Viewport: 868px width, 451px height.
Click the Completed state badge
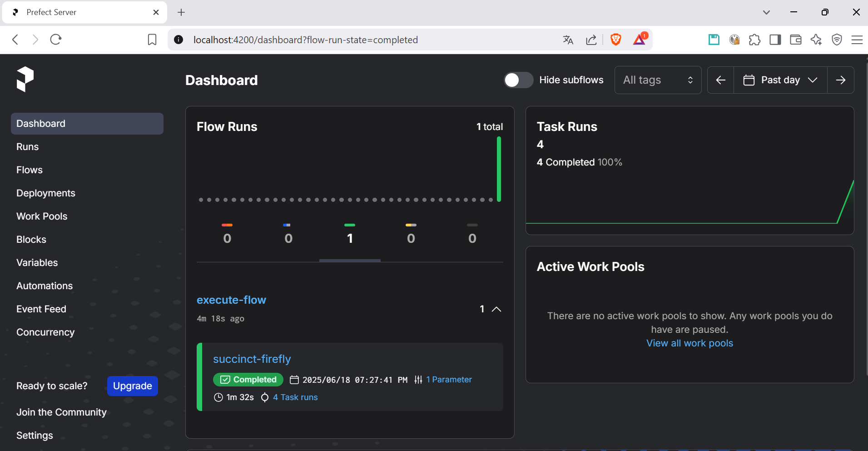tap(248, 380)
